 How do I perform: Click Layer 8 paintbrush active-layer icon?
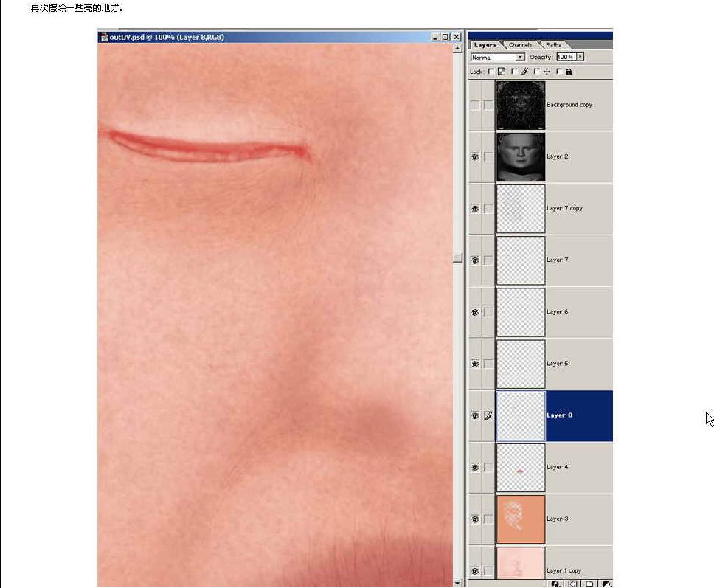[x=488, y=416]
